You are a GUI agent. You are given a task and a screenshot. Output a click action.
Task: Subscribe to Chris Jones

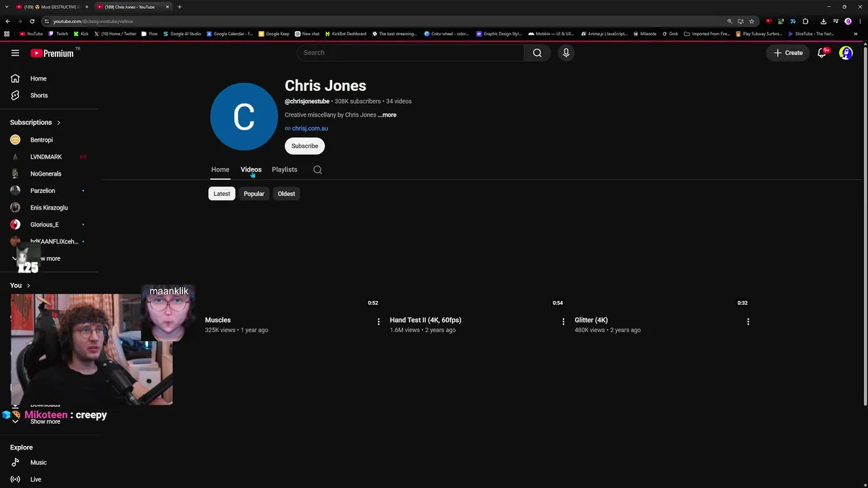pyautogui.click(x=304, y=146)
